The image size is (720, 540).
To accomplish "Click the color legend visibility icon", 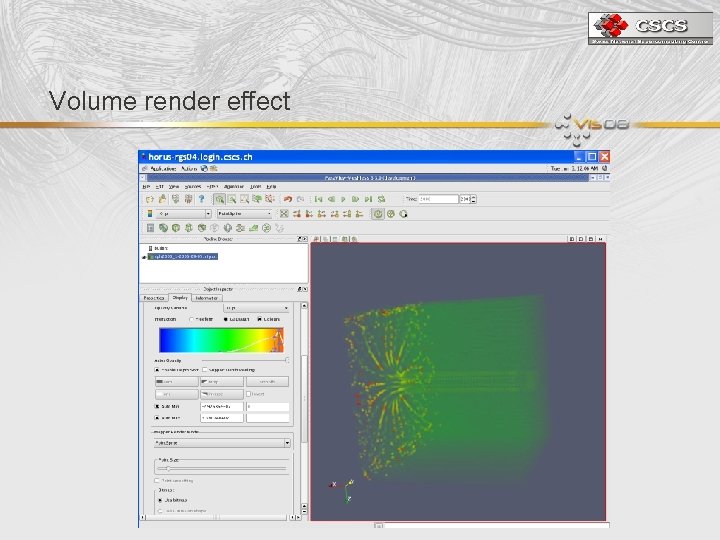I will tap(150, 214).
